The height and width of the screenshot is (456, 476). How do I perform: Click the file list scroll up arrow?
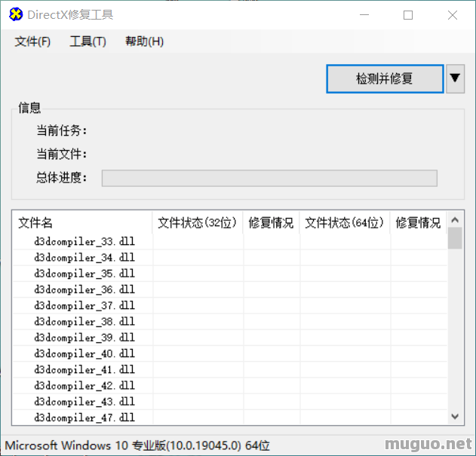point(455,220)
